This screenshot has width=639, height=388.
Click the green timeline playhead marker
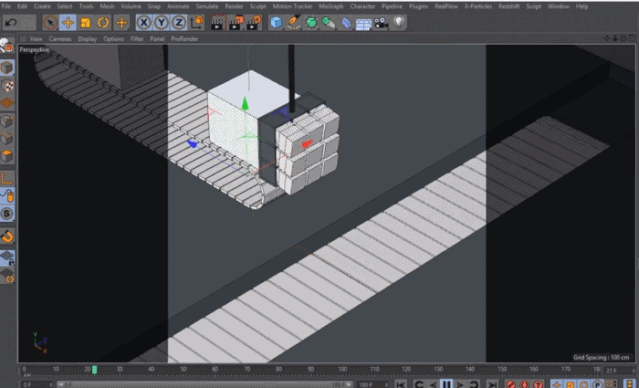[x=95, y=370]
